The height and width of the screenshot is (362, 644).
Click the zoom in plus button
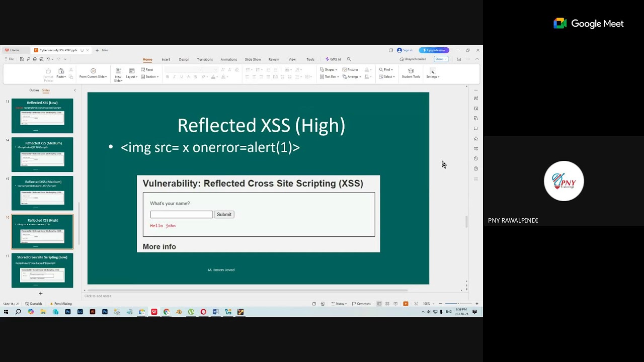click(477, 304)
